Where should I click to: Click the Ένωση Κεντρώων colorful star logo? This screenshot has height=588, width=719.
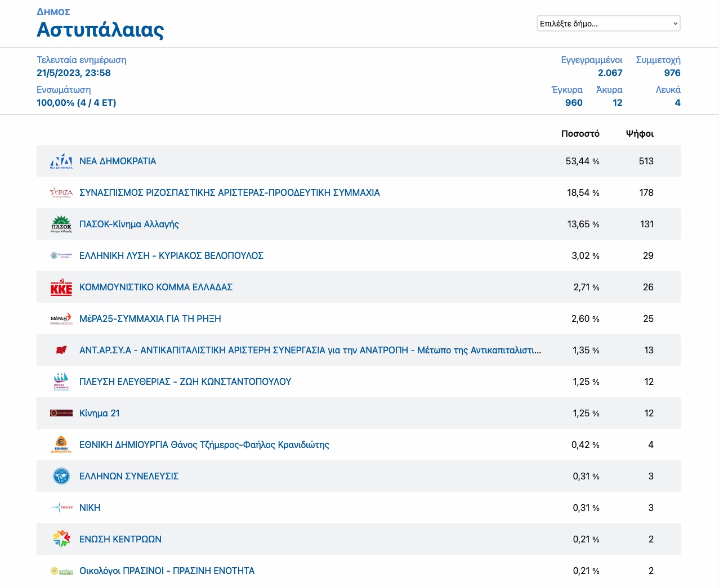(61, 539)
